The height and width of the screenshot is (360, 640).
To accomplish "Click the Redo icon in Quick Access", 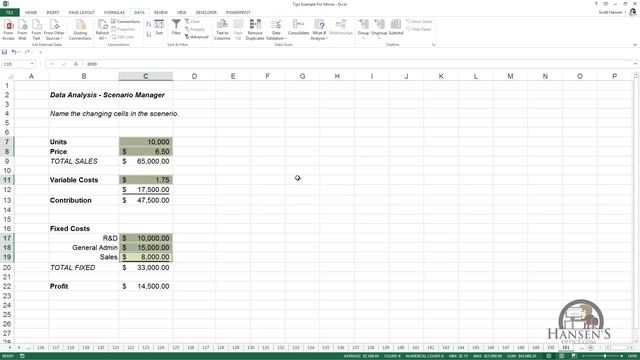I will pos(27,52).
